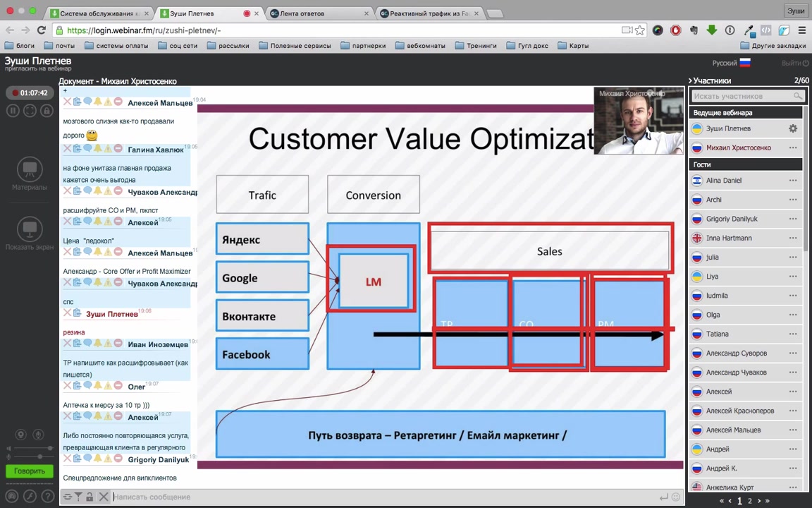Open options dots for Александр Суворов
This screenshot has width=812, height=508.
pos(793,353)
